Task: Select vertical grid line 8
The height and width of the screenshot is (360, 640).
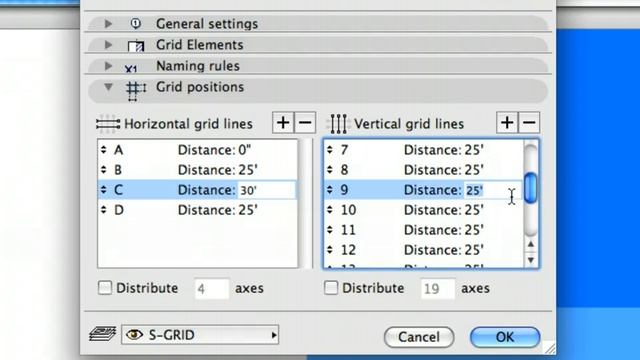Action: tap(424, 170)
